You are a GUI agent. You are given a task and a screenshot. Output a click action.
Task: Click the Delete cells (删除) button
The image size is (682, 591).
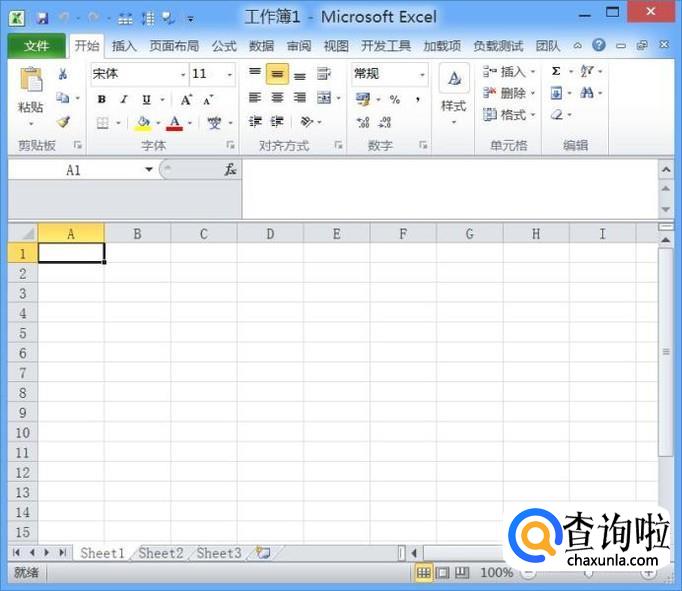tap(508, 93)
